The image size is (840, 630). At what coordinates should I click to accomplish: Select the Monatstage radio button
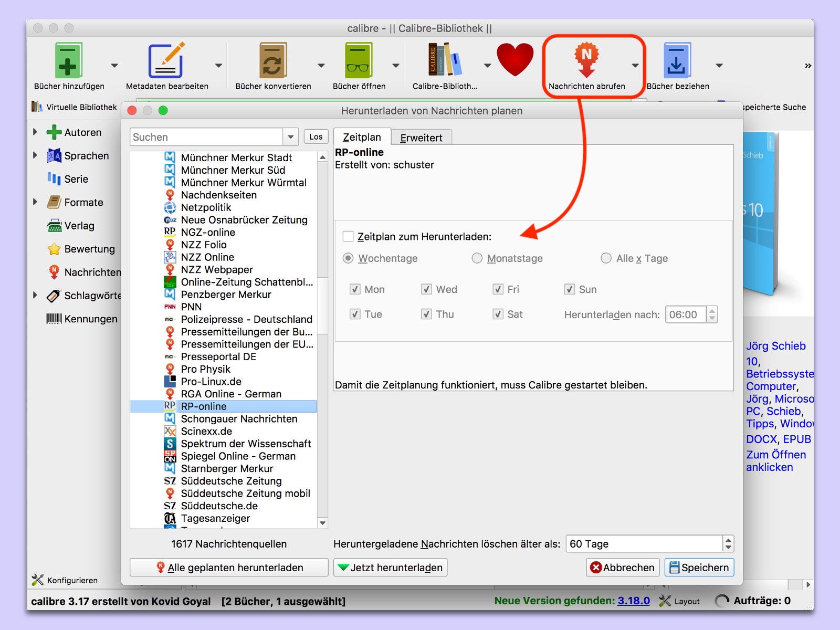pyautogui.click(x=477, y=258)
